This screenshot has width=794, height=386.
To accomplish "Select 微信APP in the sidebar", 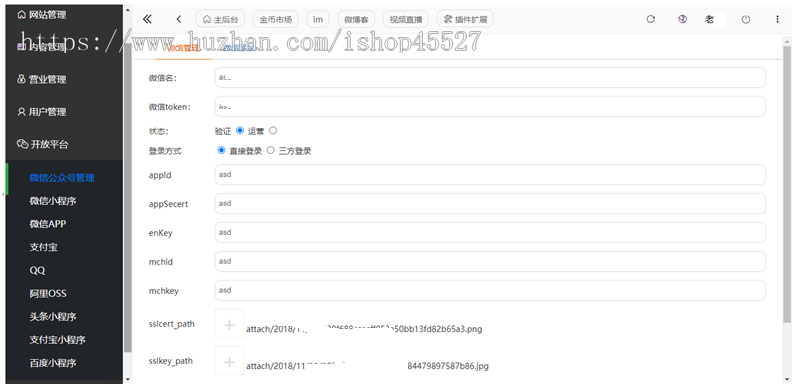I will (48, 224).
